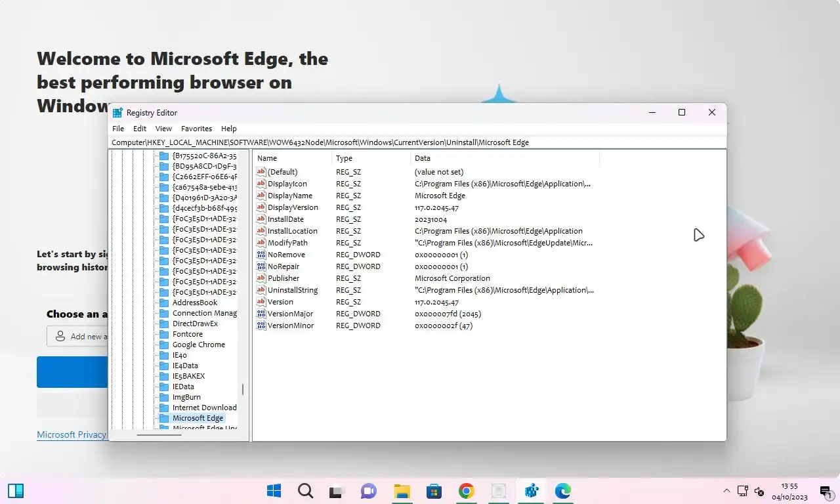Image resolution: width=840 pixels, height=504 pixels.
Task: Open Teams Chat from the taskbar
Action: [x=368, y=491]
